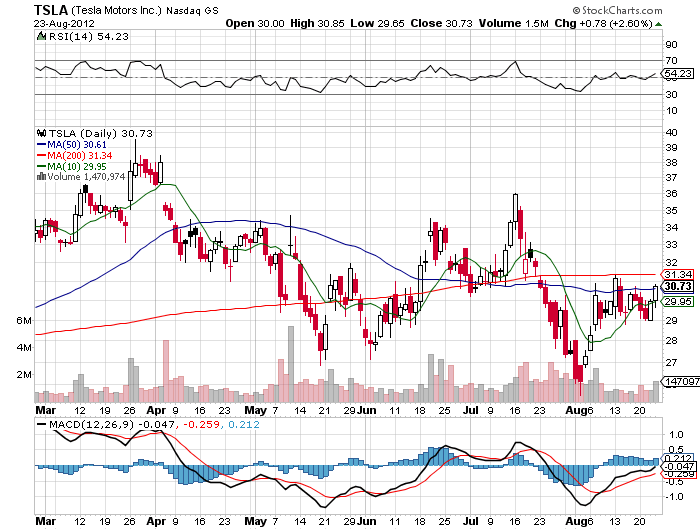The image size is (700, 530).
Task: Click the TSLA (Daily) 30.73 legend label
Action: [101, 134]
